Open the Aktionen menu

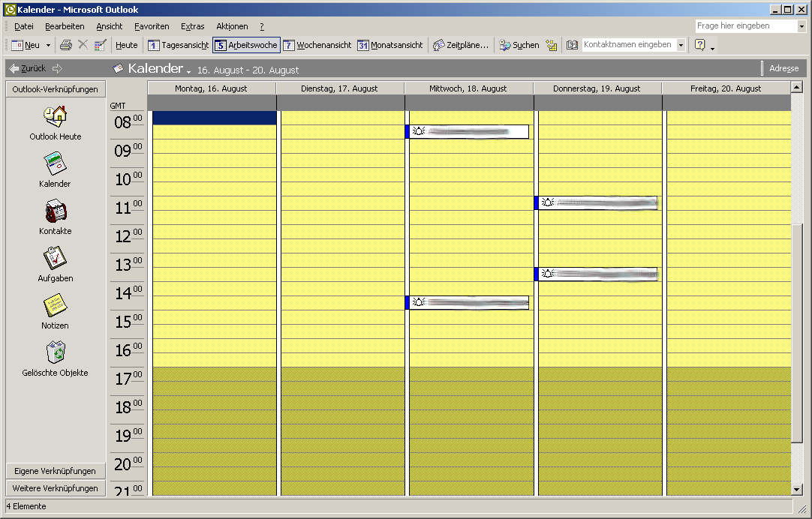[232, 26]
